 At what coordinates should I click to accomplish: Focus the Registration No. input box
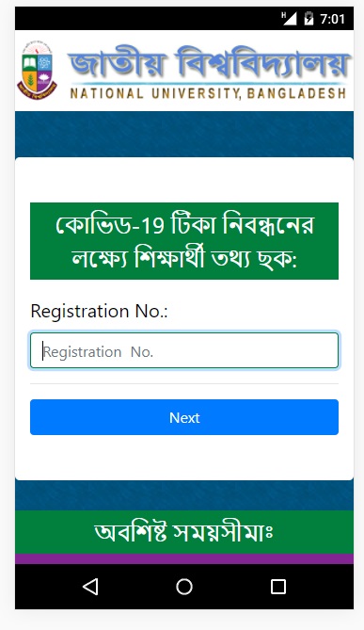click(x=184, y=350)
